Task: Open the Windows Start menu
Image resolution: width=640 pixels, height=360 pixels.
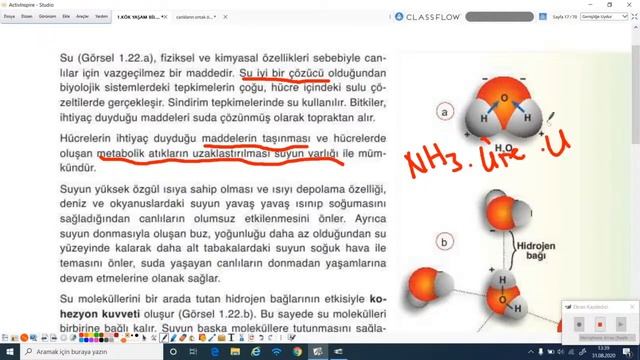Action: tap(10, 352)
